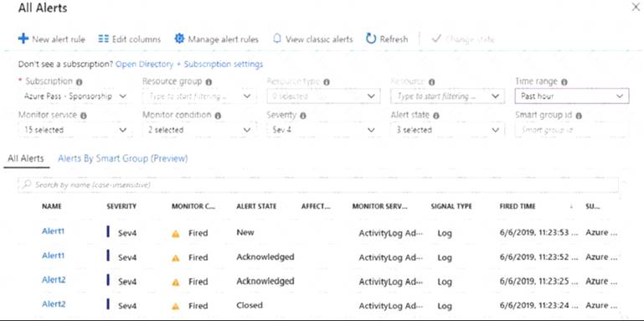Screen dimensions: 644x321
Task: Click in the Smart group id field
Action: coord(572,130)
